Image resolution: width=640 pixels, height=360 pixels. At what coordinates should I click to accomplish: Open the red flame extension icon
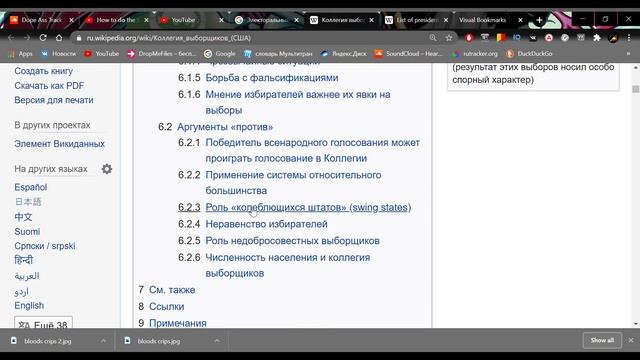pos(469,38)
